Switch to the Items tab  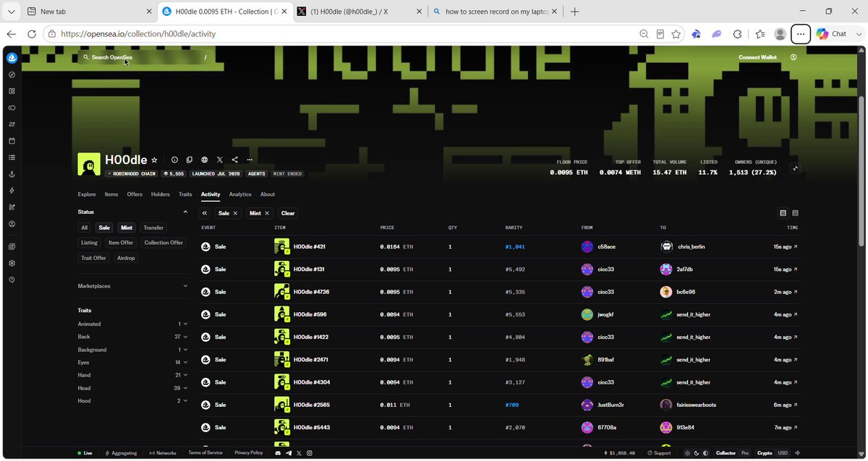pos(111,194)
